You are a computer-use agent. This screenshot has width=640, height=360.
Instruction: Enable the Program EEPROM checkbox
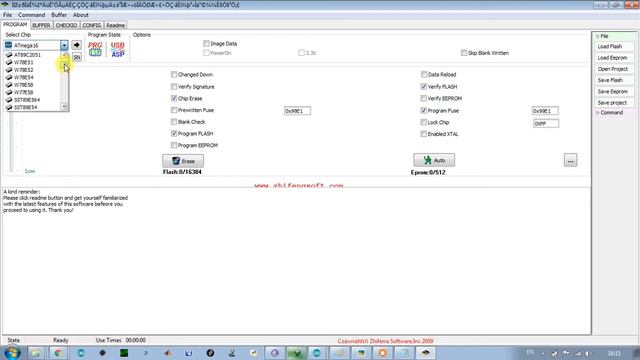(x=174, y=145)
